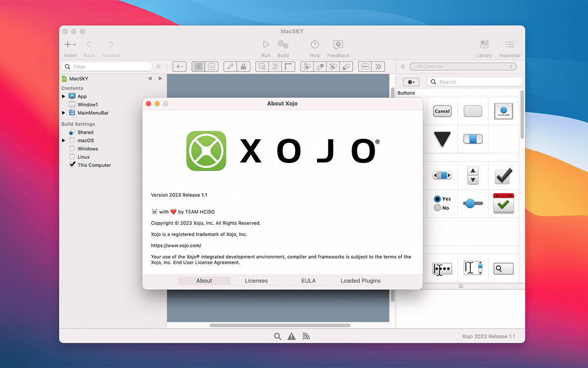Switch to the Loaded Plugins tab
Image resolution: width=588 pixels, height=368 pixels.
coord(361,281)
